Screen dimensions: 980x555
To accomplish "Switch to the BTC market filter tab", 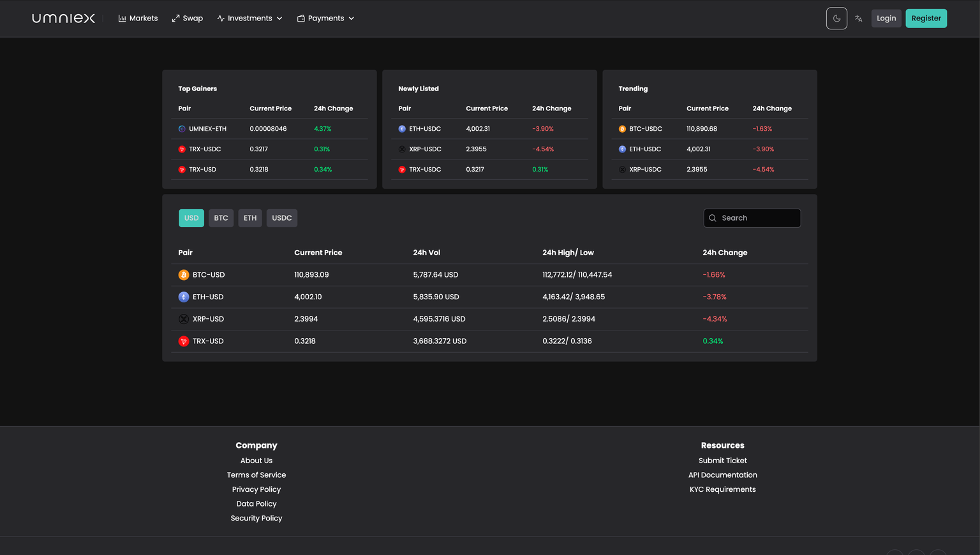I will (x=221, y=218).
